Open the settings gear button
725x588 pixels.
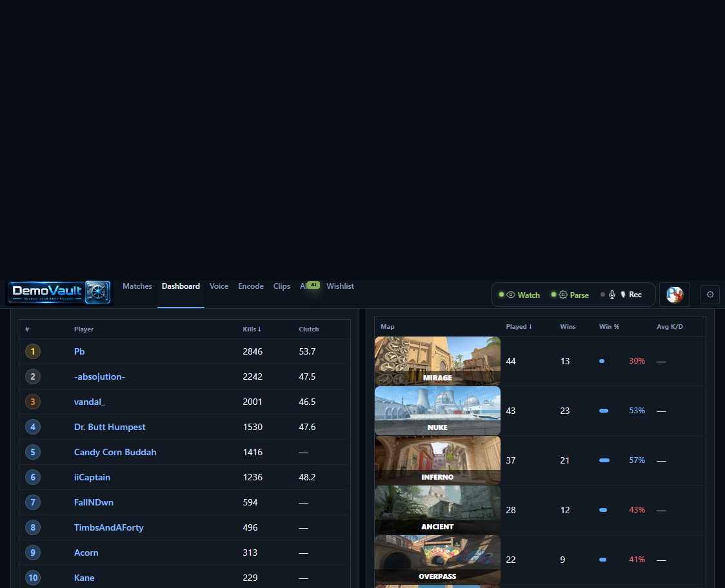(710, 295)
